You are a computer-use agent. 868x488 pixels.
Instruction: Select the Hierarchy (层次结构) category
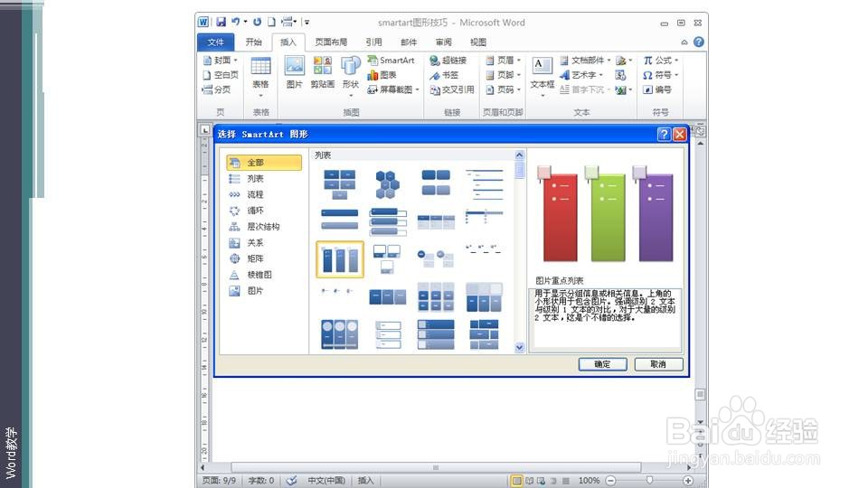pos(264,227)
